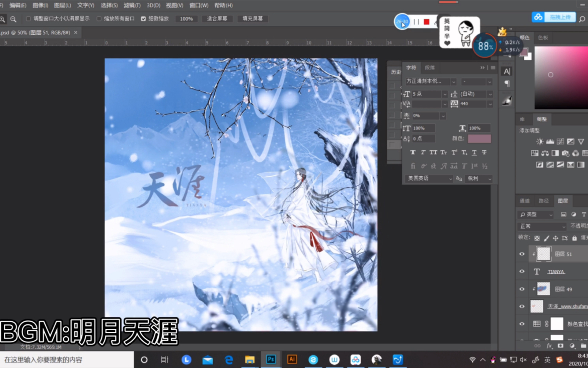Screen dimensions: 588x368
Task: Open the font size dropdown
Action: (x=445, y=94)
